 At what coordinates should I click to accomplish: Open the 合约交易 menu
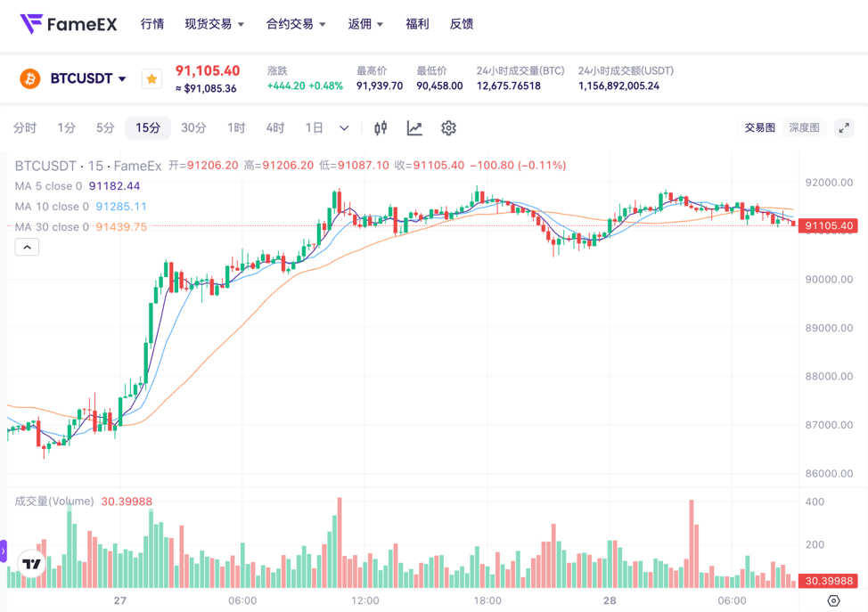296,24
